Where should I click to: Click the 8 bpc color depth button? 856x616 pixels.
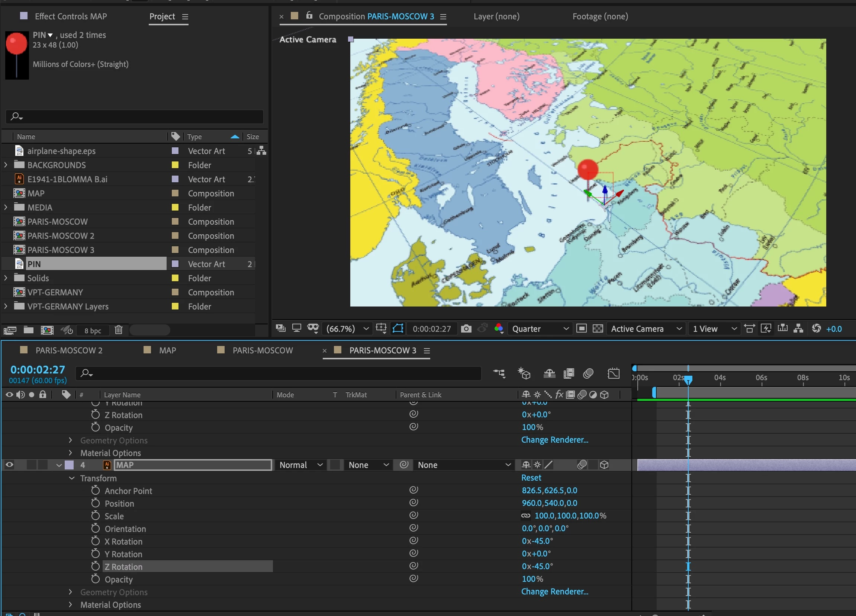[93, 331]
